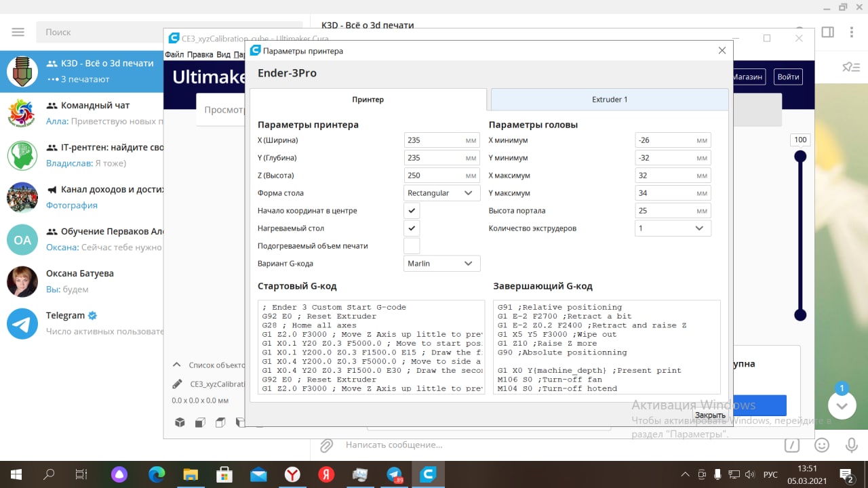Select the 3D view cube icon in Cura

click(180, 422)
